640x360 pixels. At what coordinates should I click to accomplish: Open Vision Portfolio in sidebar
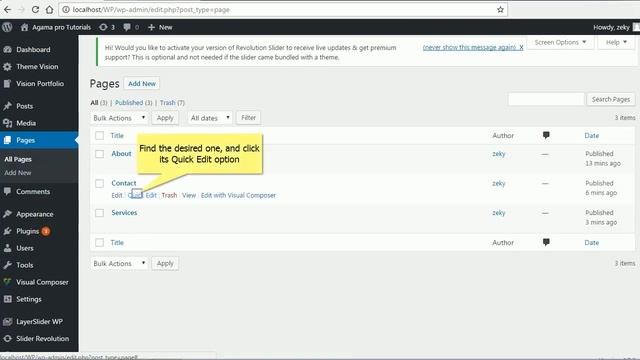click(x=39, y=84)
